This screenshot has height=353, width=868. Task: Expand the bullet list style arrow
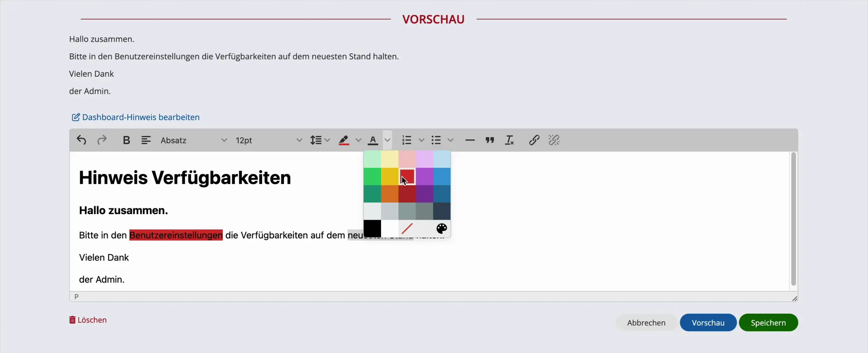click(x=450, y=140)
